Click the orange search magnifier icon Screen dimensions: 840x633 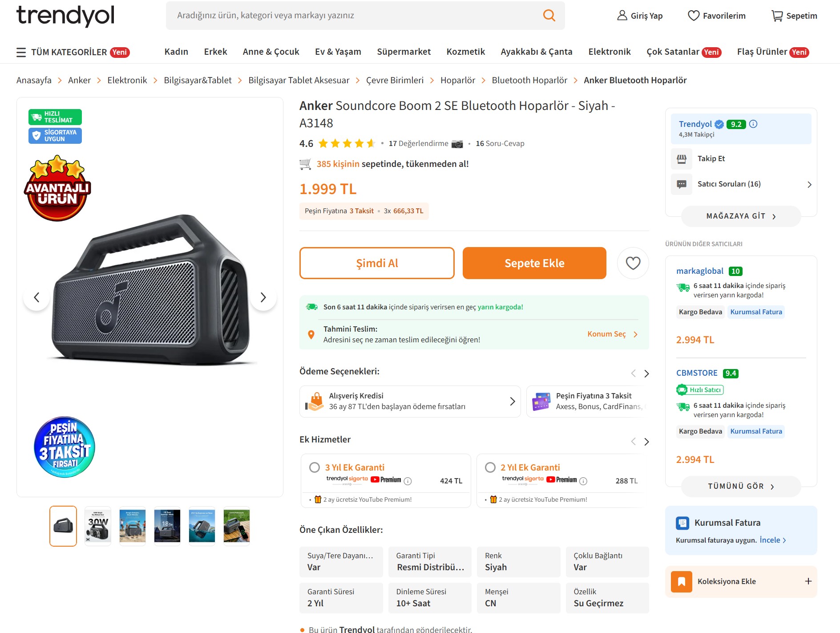[x=549, y=16]
